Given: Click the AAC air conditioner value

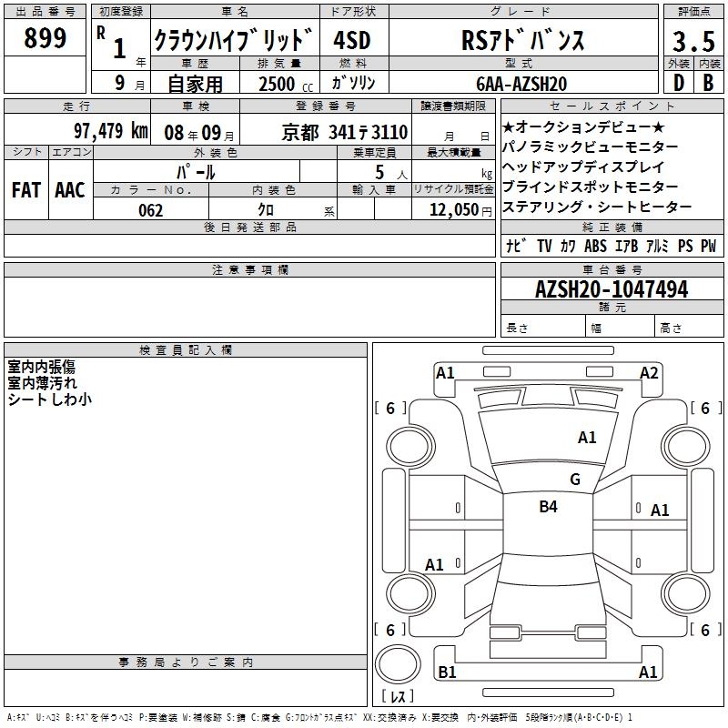Looking at the screenshot, I should point(70,189).
